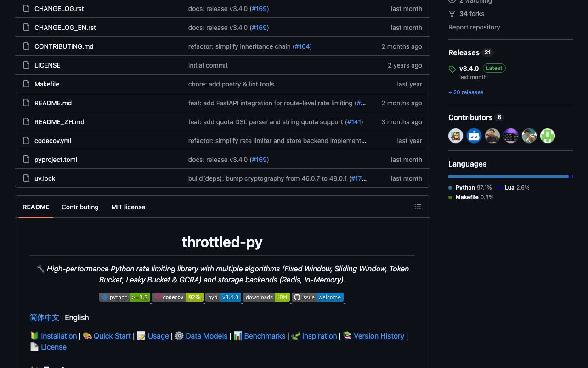Filter by Python 97.1% language
588x368 pixels.
(x=470, y=188)
